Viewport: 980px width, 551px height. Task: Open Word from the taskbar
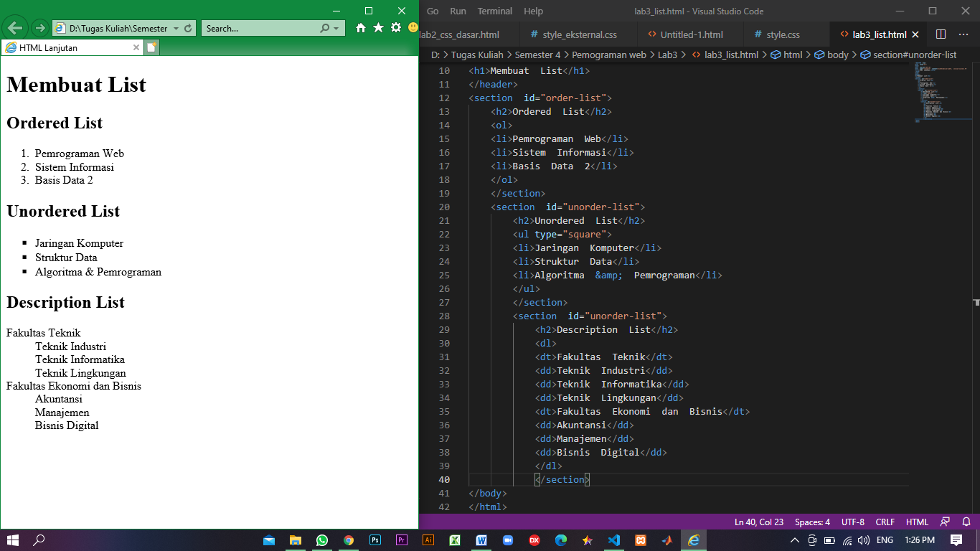[481, 539]
